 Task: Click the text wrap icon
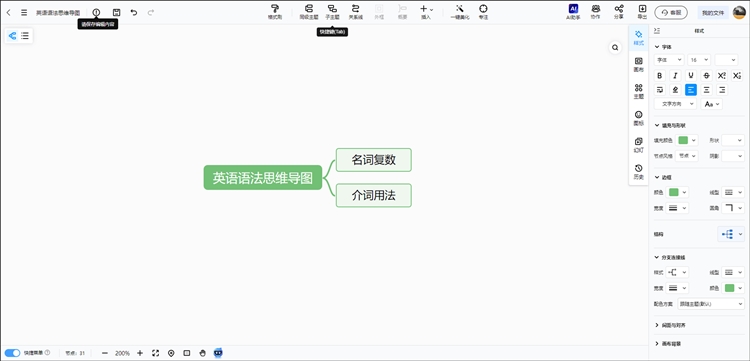[x=660, y=89]
